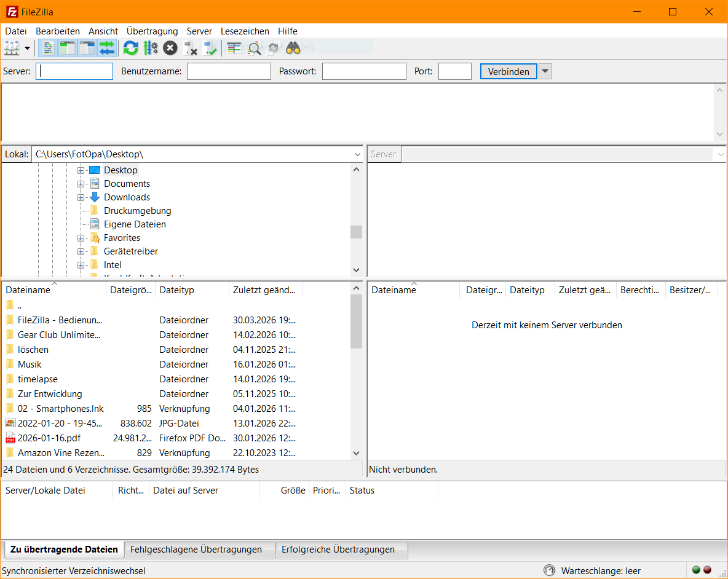Open the quickconnect history dropdown arrow
728x579 pixels.
coord(545,71)
